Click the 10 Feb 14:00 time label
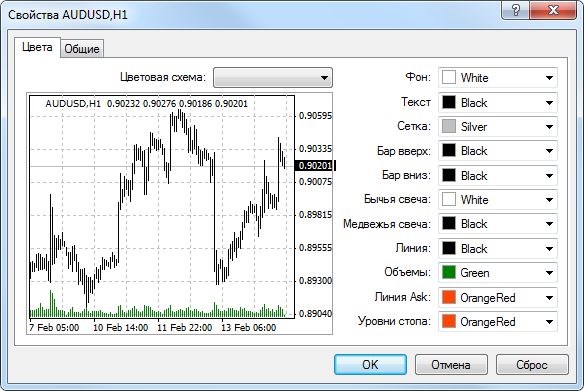This screenshot has width=584, height=391. click(120, 328)
